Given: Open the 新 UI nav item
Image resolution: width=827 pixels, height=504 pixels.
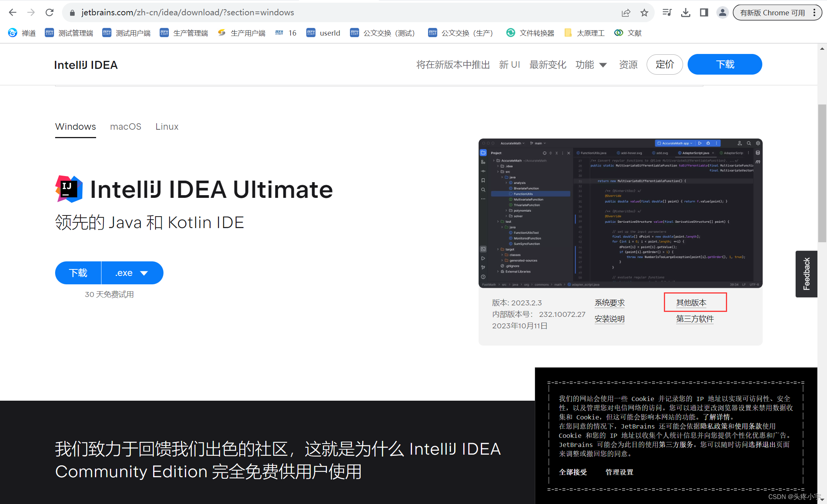Looking at the screenshot, I should (510, 65).
